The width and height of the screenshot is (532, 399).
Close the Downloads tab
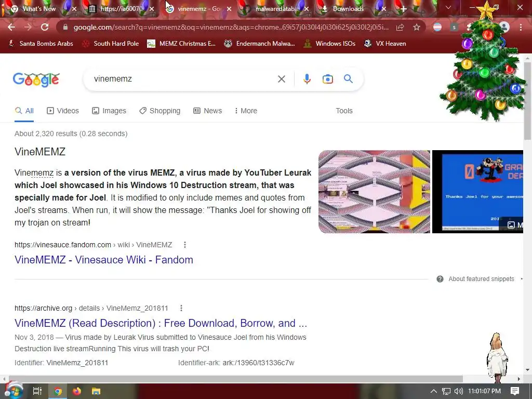(384, 9)
